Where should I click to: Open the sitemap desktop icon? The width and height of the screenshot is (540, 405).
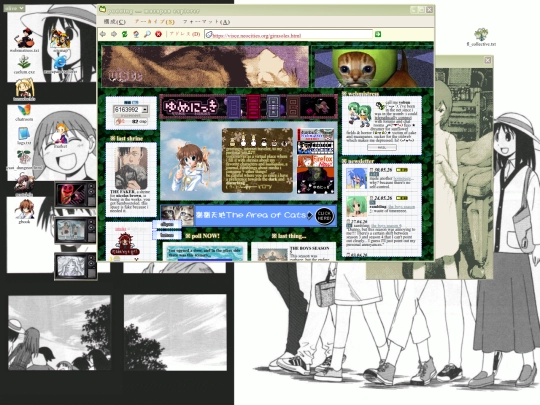61,41
